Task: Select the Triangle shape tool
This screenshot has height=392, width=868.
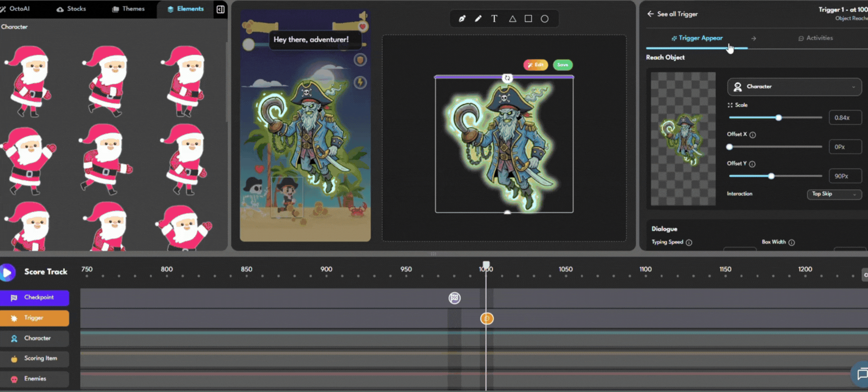Action: coord(512,19)
